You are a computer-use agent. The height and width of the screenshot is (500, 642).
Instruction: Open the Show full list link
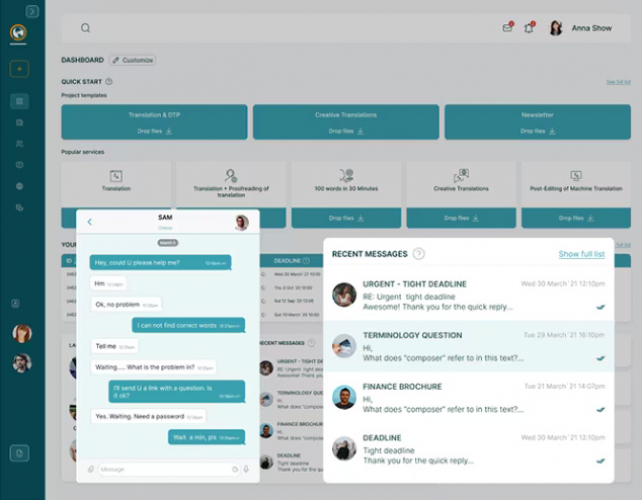581,254
